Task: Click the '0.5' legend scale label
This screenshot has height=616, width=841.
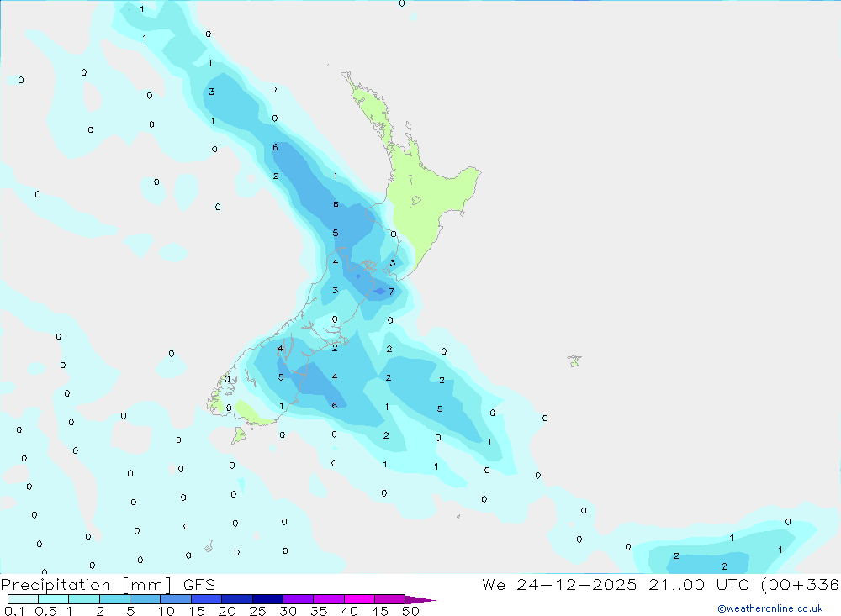Action: [45, 611]
